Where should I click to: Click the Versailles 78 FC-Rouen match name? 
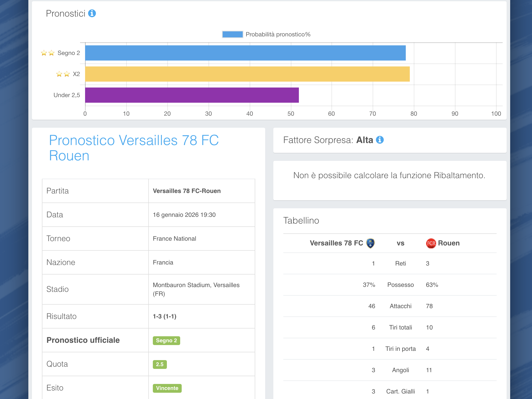click(x=187, y=191)
